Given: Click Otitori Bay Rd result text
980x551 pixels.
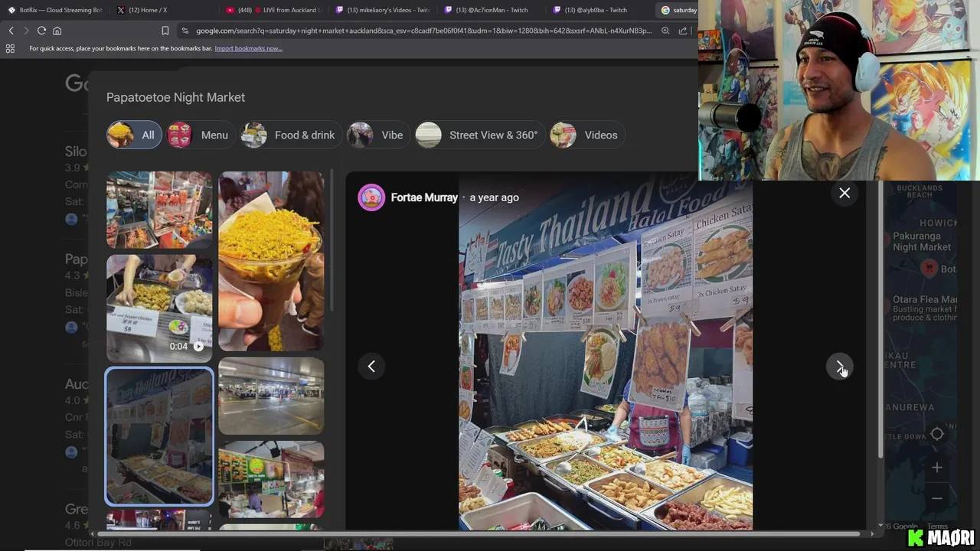Looking at the screenshot, I should [98, 543].
